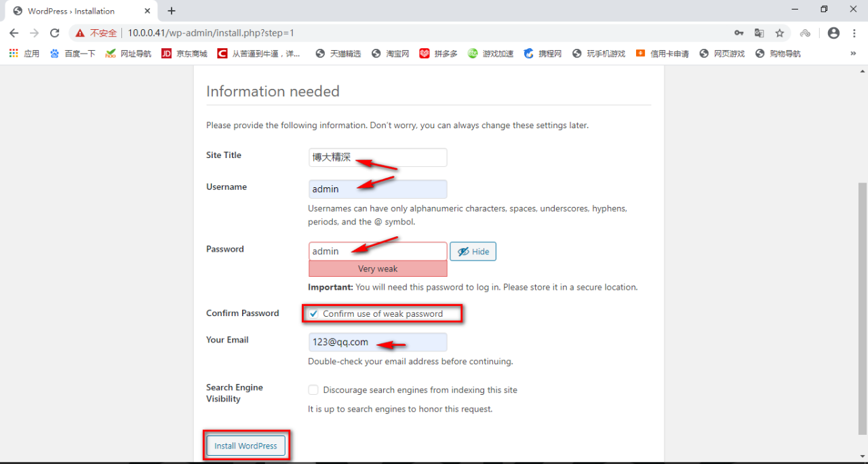Viewport: 868px width, 464px height.
Task: Open the 淘宝网 bookmark
Action: [391, 54]
